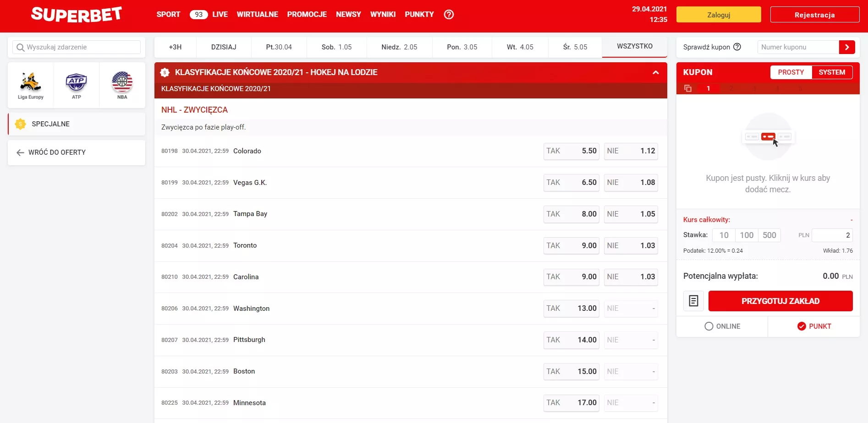Screen dimensions: 868x423
Task: Open the bet slip document icon
Action: tap(693, 301)
